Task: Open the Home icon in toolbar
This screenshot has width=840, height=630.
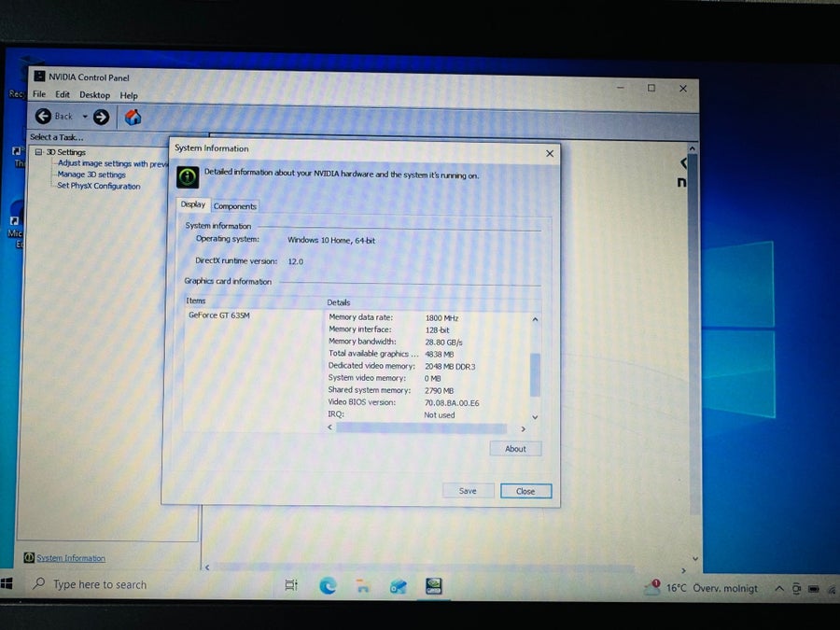Action: click(133, 117)
